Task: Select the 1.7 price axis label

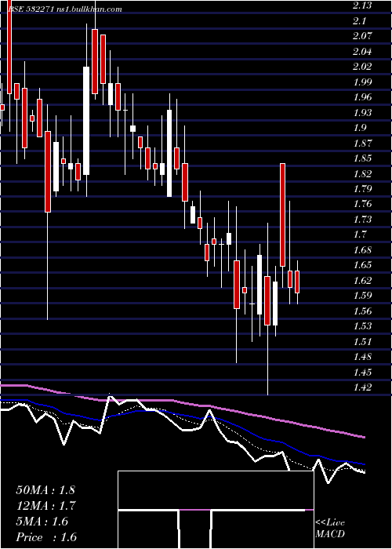Action: [359, 235]
